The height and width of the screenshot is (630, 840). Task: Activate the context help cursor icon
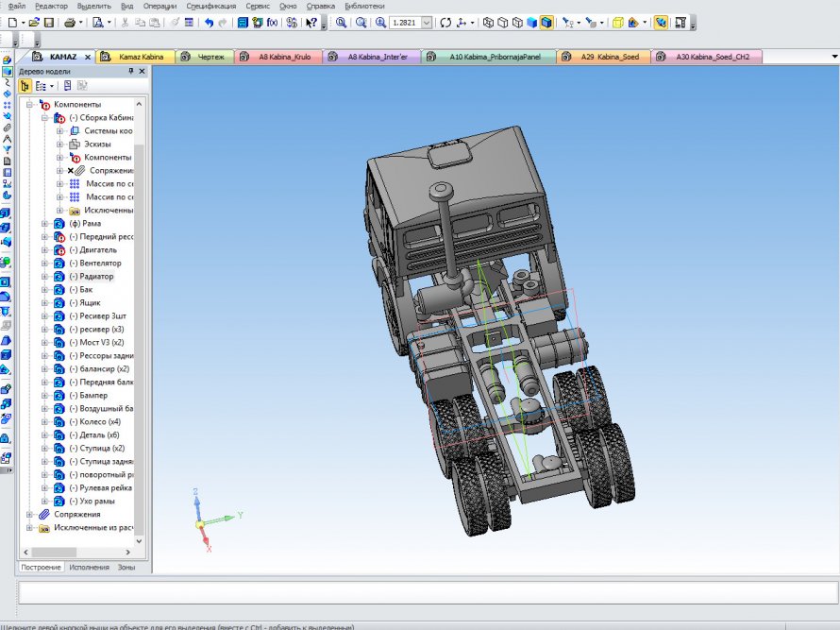click(x=311, y=23)
